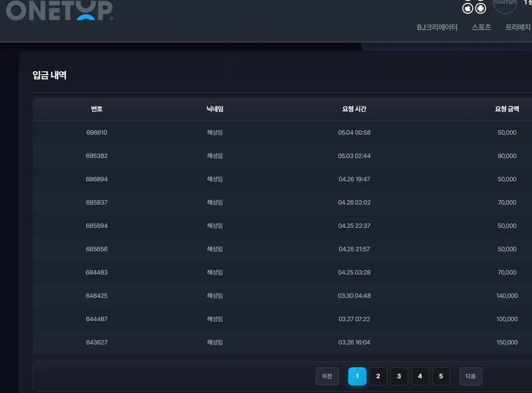The width and height of the screenshot is (532, 393).
Task: Go to the 이전 page
Action: [x=327, y=376]
